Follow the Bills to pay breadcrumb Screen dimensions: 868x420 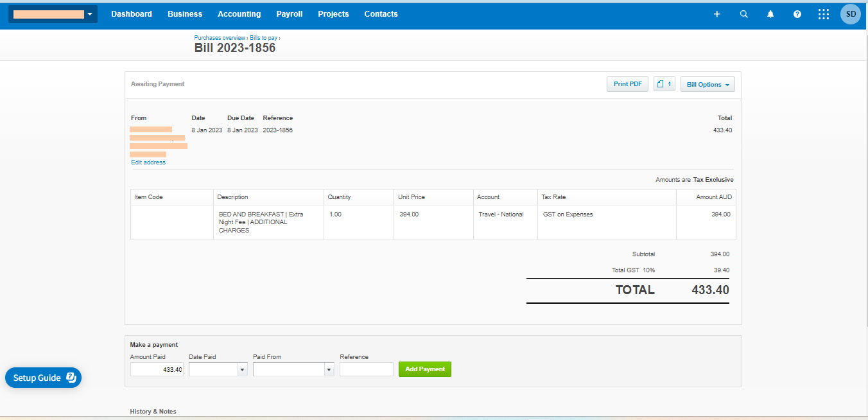[263, 38]
